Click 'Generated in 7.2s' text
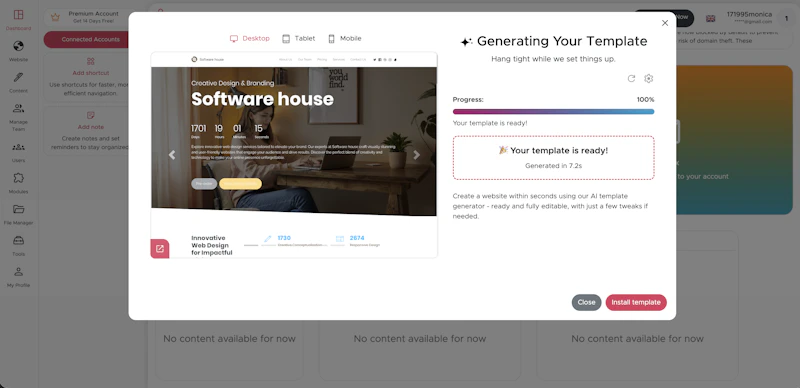Screen dimensions: 800x388 554,166
